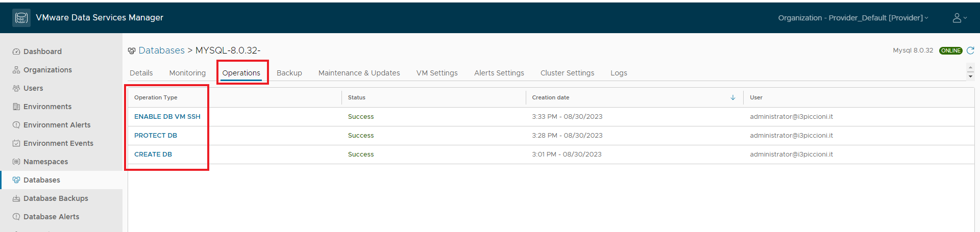Open Dashboard from the sidebar

pos(42,51)
